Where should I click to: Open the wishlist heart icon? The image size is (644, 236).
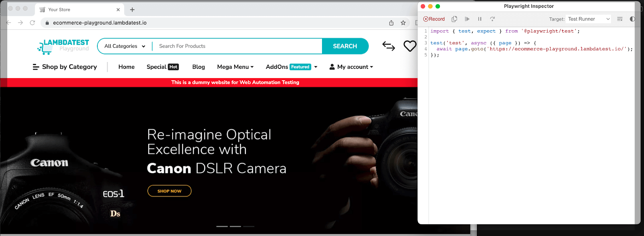pos(410,46)
